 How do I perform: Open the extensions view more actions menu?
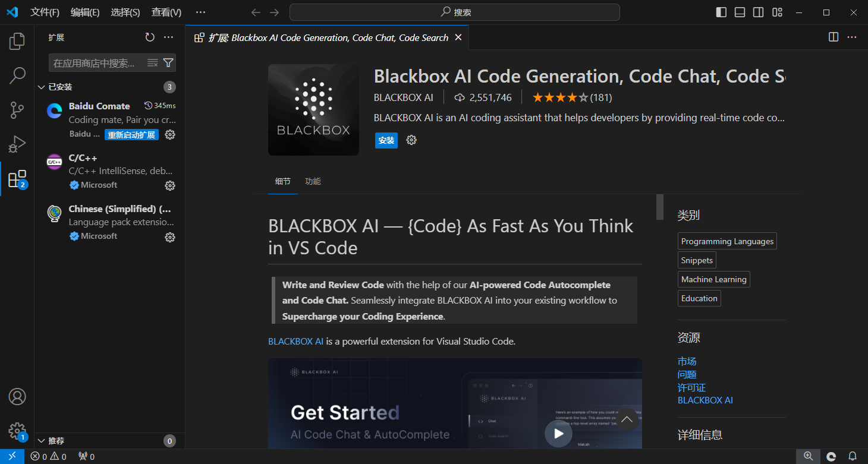[x=169, y=37]
